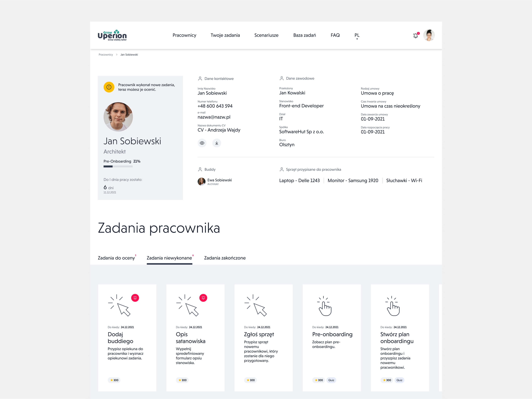The width and height of the screenshot is (532, 399).
Task: Click Jan Sobiewski's profile photo
Action: click(118, 117)
